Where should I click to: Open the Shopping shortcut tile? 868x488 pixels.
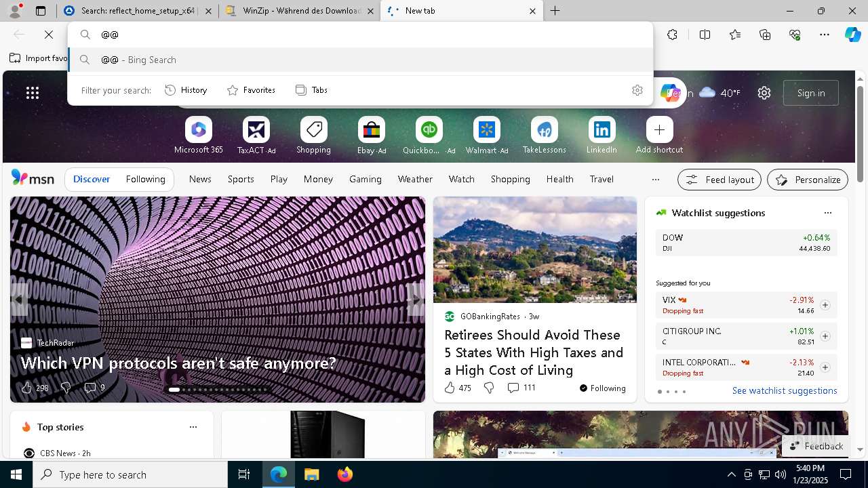[313, 136]
